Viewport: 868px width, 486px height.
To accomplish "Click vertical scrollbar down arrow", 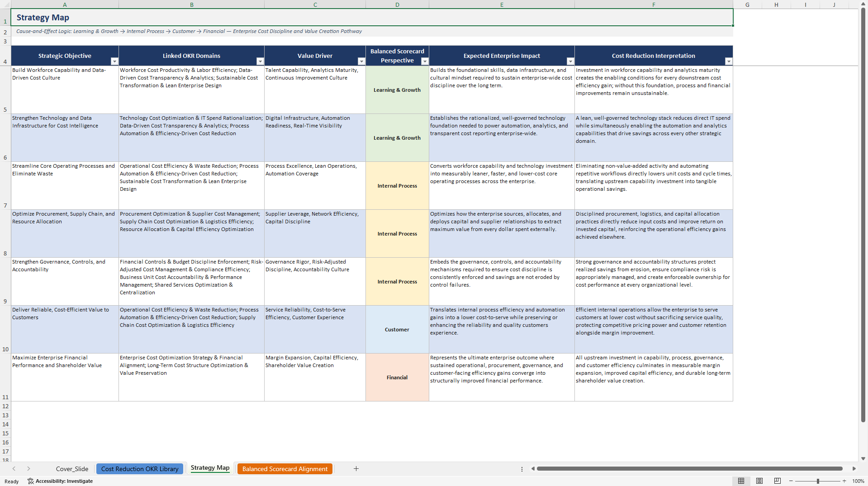I will pyautogui.click(x=863, y=458).
